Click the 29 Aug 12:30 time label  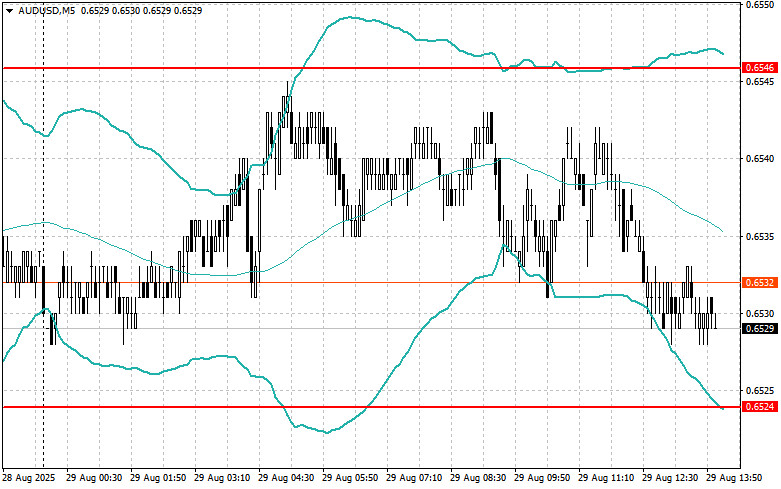pos(670,478)
